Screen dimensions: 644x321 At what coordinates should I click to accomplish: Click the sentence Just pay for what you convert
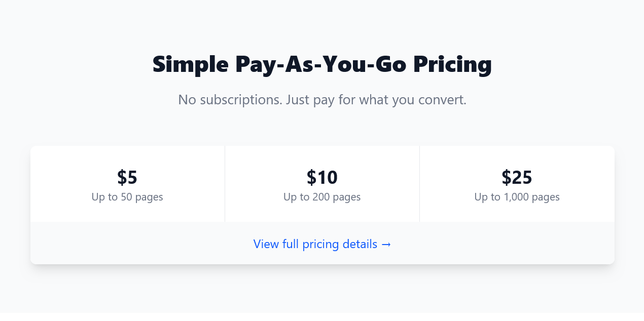pos(376,100)
